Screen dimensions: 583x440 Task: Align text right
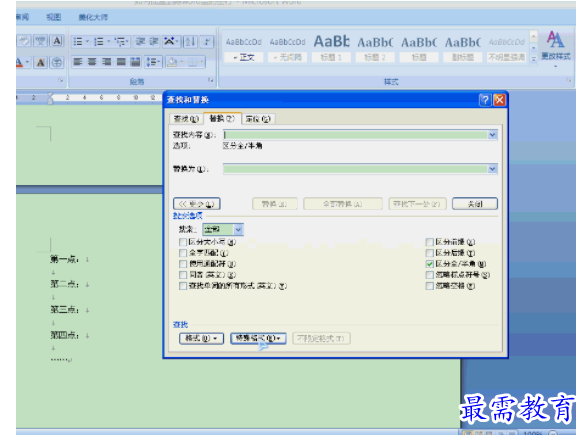[x=107, y=62]
